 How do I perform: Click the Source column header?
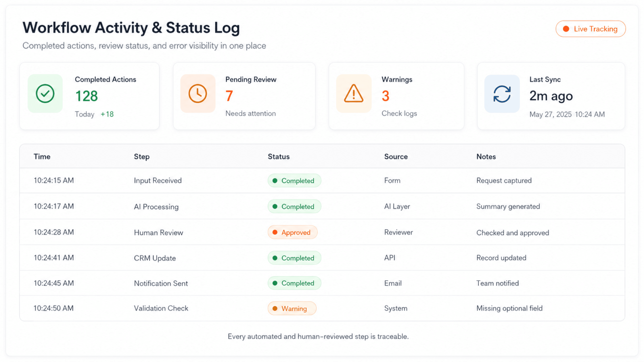[396, 157]
